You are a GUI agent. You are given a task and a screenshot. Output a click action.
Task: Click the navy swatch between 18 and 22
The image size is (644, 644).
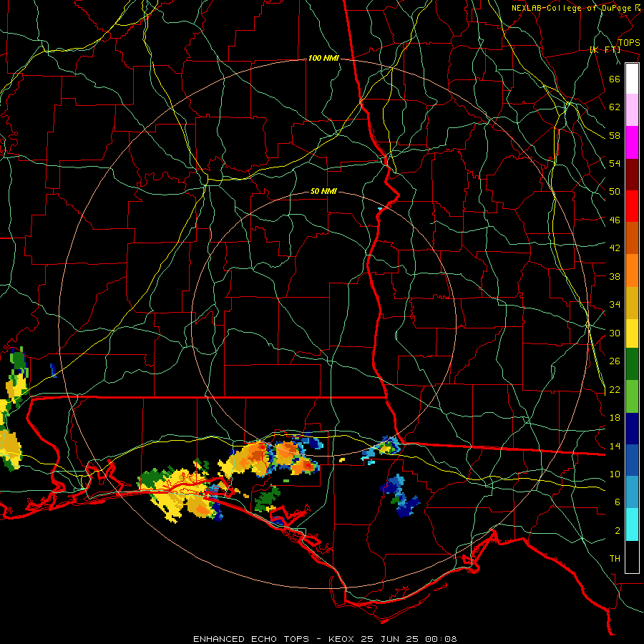click(x=632, y=429)
